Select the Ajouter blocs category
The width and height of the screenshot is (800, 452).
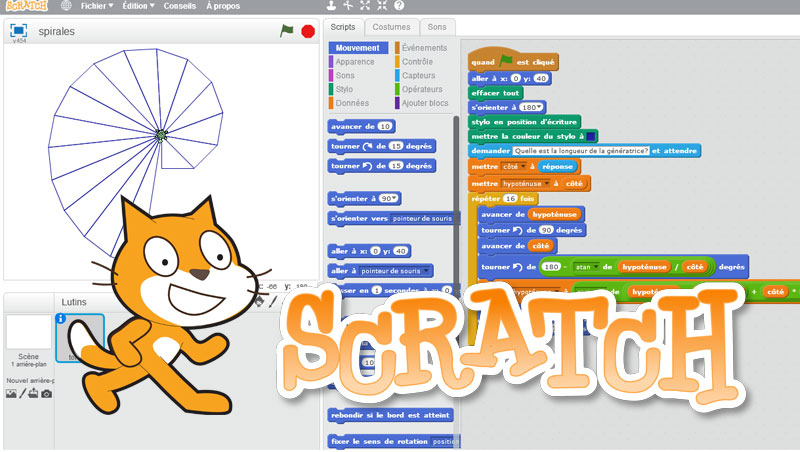[x=424, y=103]
